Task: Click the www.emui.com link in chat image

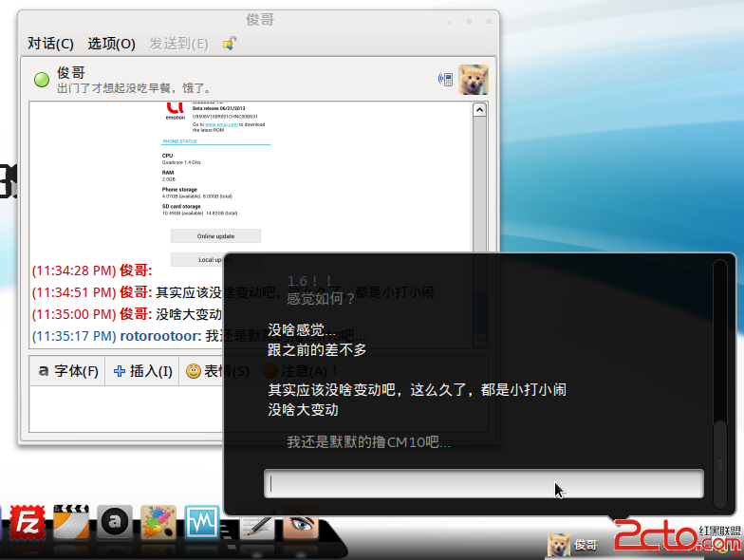Action: (x=221, y=125)
